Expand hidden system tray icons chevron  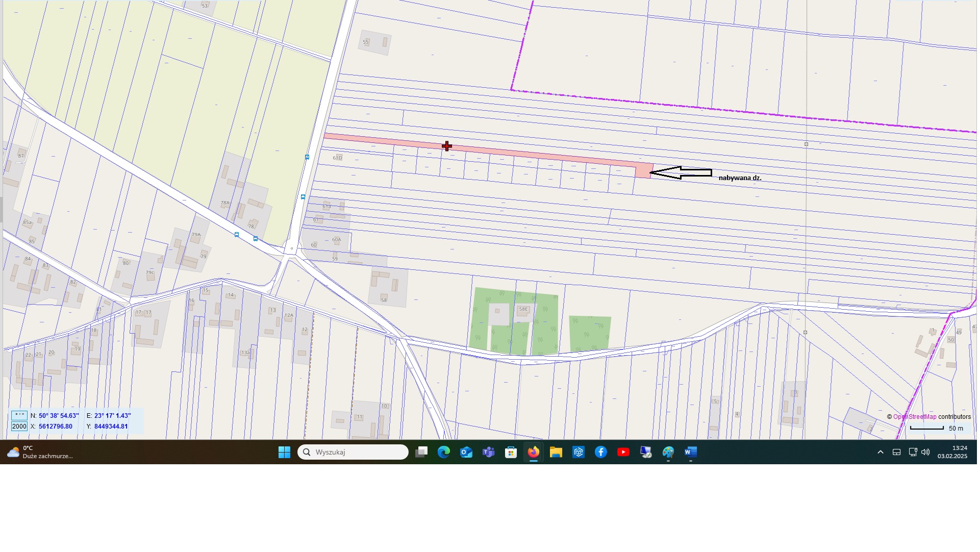point(881,453)
